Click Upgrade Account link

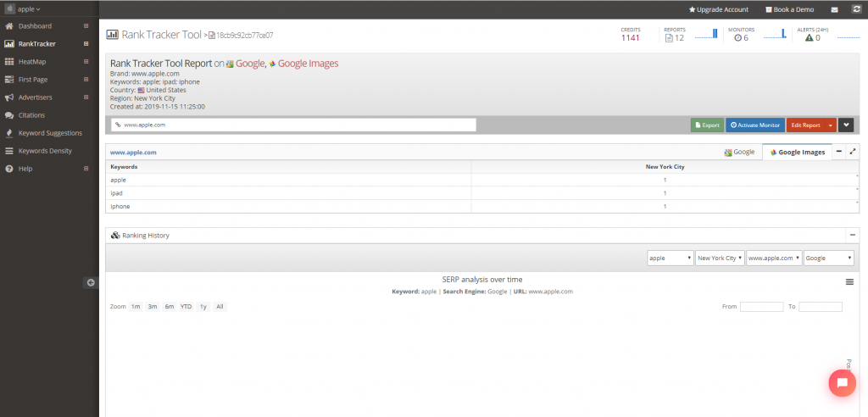719,9
